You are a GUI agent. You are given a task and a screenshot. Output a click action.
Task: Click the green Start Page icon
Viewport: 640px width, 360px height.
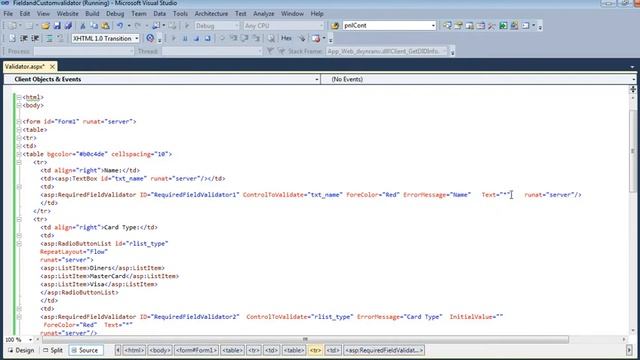[x=503, y=26]
